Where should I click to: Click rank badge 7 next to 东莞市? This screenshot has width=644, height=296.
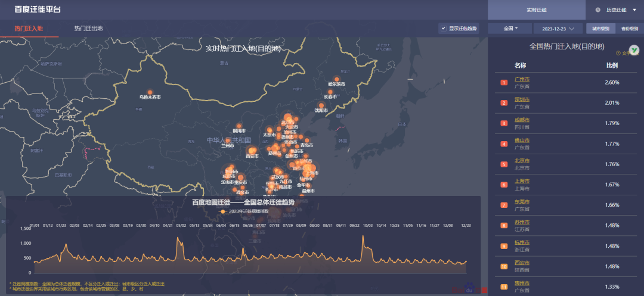coord(504,205)
